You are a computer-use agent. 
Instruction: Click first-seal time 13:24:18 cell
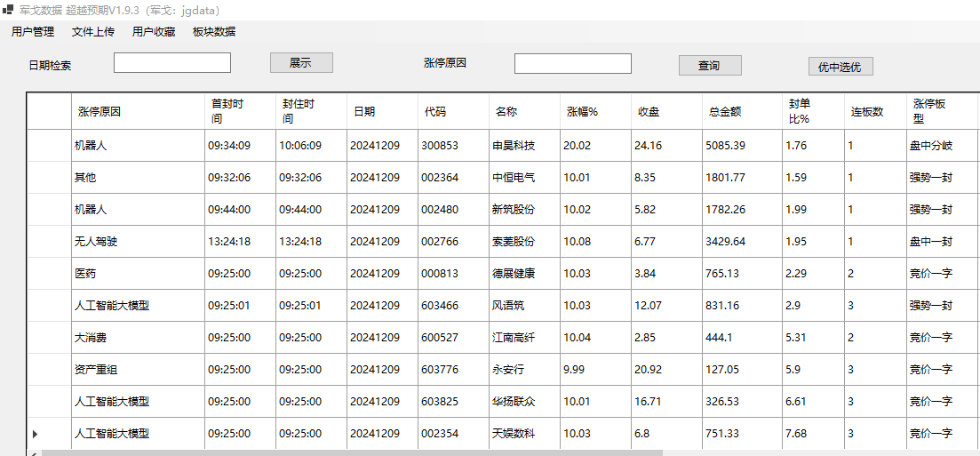click(240, 242)
